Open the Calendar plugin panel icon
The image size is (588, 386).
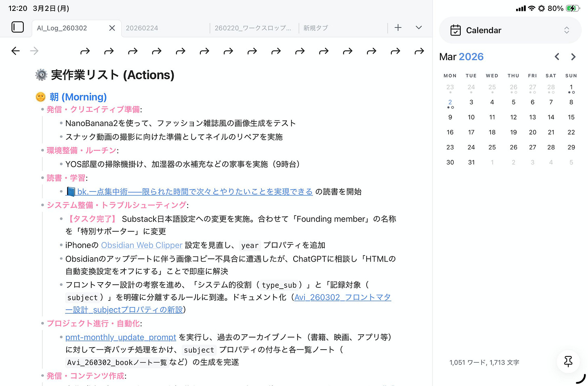click(456, 30)
